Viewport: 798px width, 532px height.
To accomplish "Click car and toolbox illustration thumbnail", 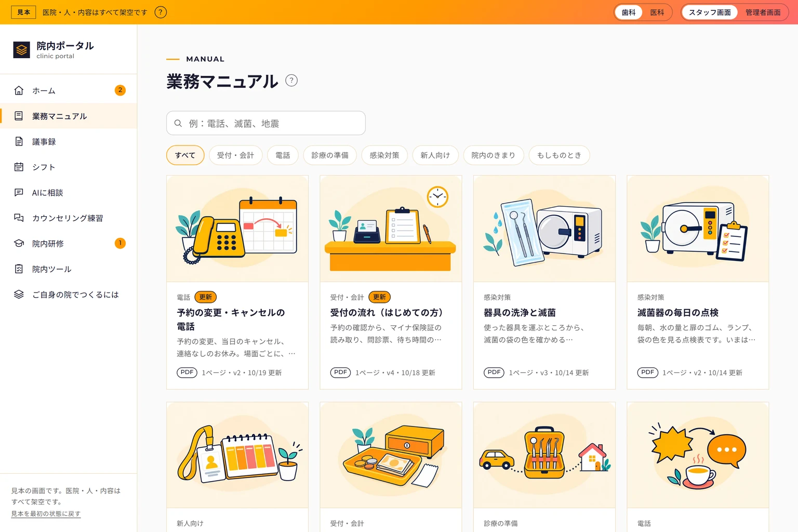I will click(544, 455).
